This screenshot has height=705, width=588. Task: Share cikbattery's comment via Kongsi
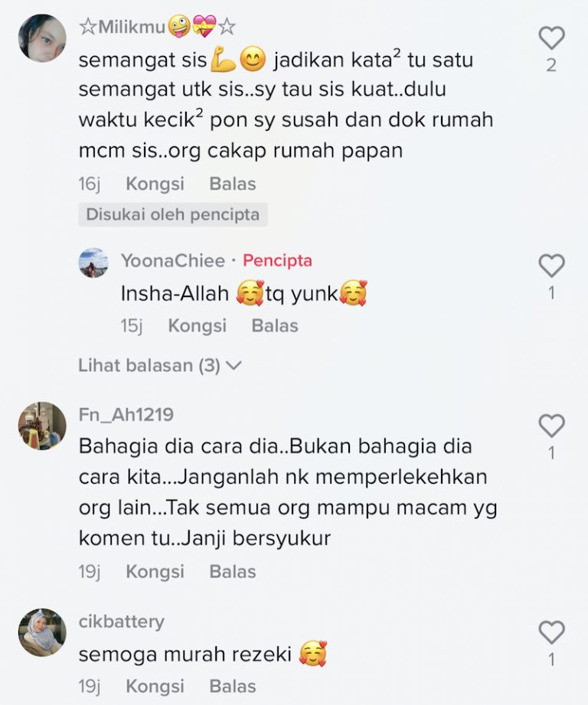[155, 686]
